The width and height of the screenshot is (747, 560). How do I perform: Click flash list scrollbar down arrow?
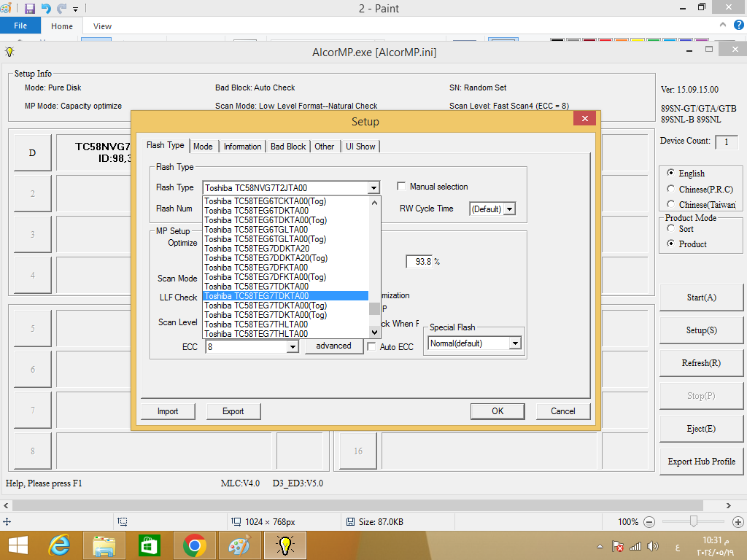pyautogui.click(x=374, y=332)
